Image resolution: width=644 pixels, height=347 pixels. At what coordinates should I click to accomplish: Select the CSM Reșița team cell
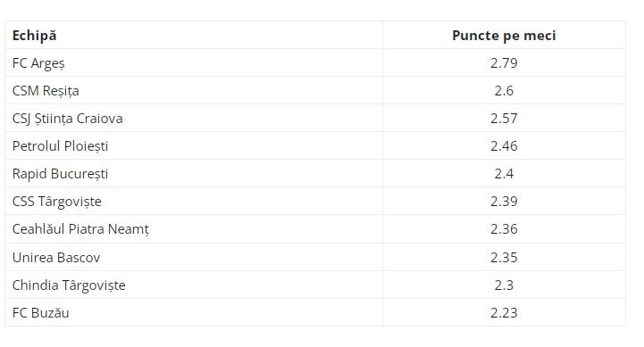point(194,90)
